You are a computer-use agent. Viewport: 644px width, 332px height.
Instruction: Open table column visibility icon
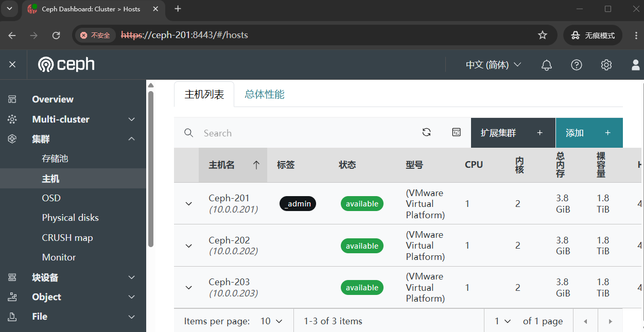coord(456,132)
